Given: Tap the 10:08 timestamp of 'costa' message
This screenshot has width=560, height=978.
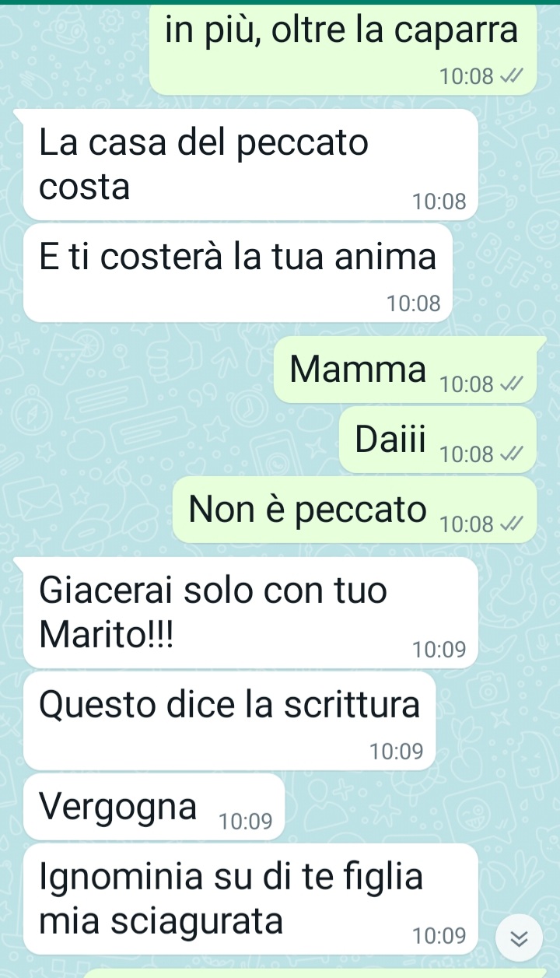Looking at the screenshot, I should tap(439, 202).
